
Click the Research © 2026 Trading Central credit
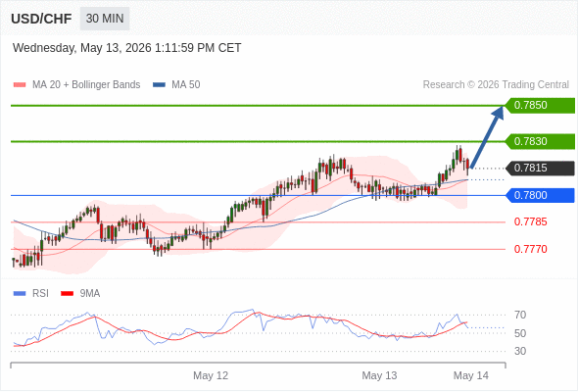(496, 85)
